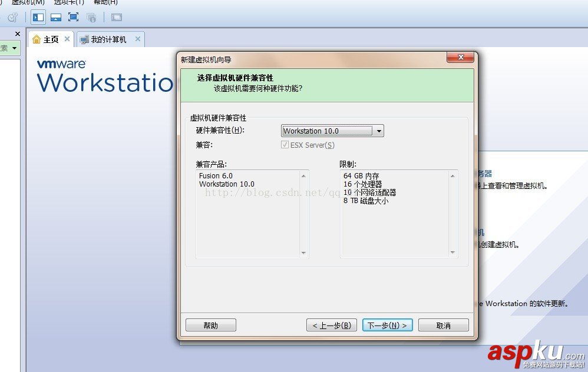The image size is (588, 372).
Task: Cancel the wizard with 取消
Action: pos(443,325)
